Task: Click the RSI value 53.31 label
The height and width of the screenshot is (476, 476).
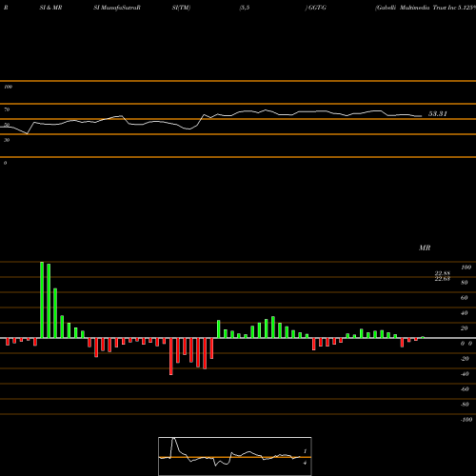Action: tap(438, 114)
